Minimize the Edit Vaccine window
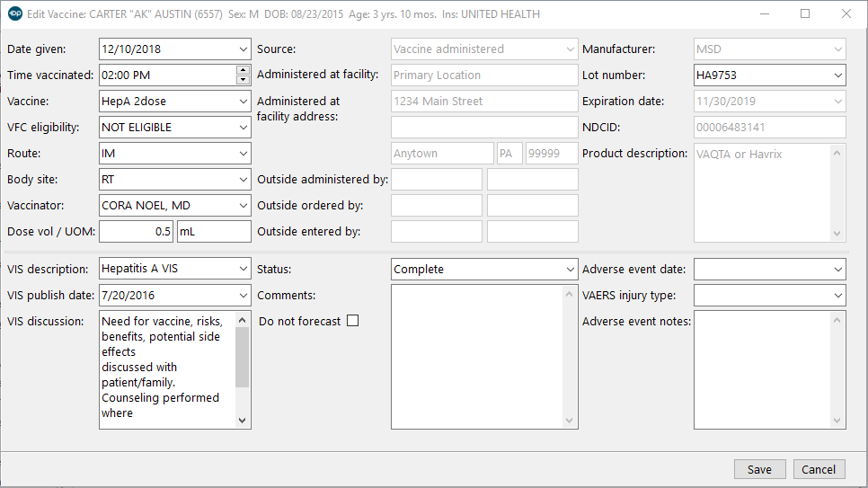The height and width of the screenshot is (488, 868). click(765, 13)
